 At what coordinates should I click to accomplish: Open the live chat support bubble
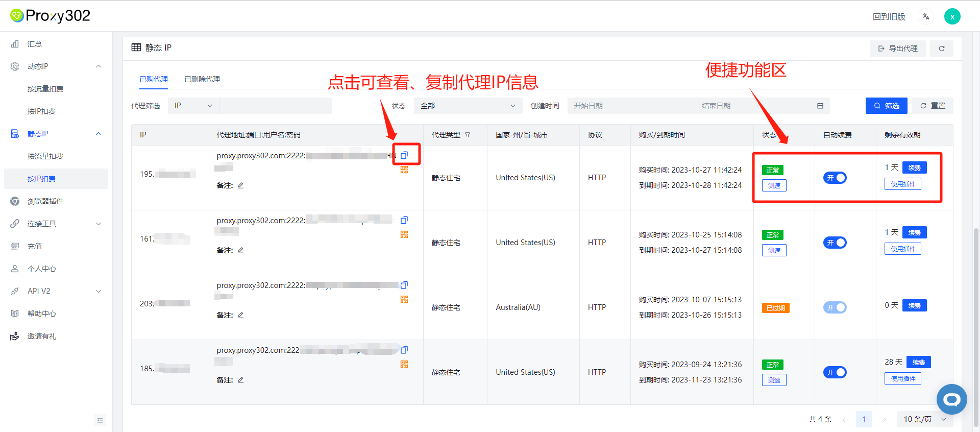[x=952, y=399]
